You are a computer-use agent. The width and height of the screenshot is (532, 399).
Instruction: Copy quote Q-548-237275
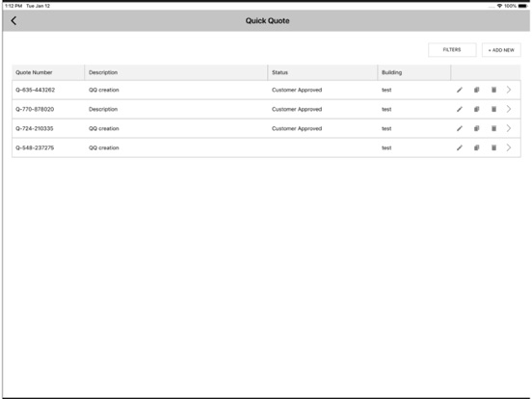[x=477, y=147]
